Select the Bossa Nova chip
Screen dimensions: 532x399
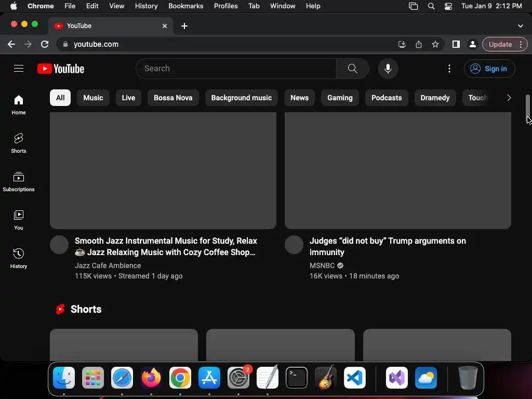(173, 98)
